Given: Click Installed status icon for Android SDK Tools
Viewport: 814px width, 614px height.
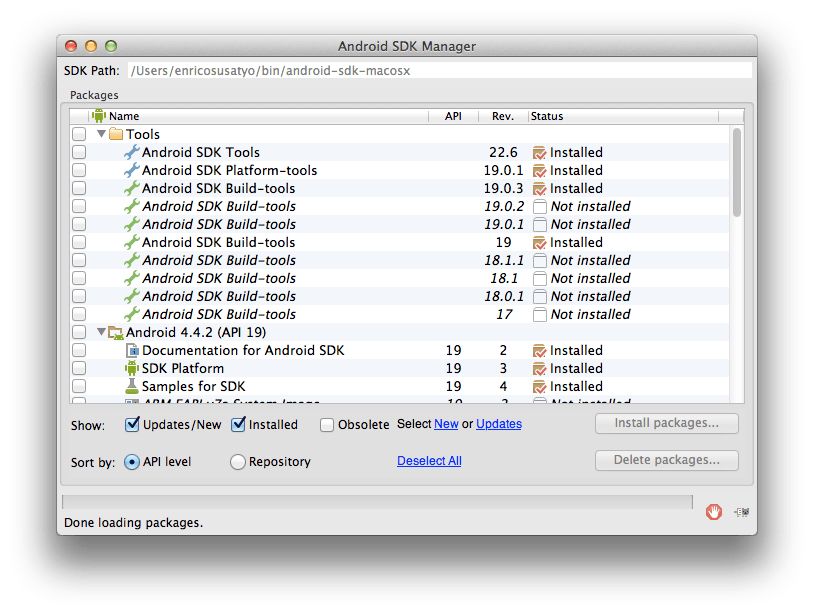Looking at the screenshot, I should tap(539, 153).
